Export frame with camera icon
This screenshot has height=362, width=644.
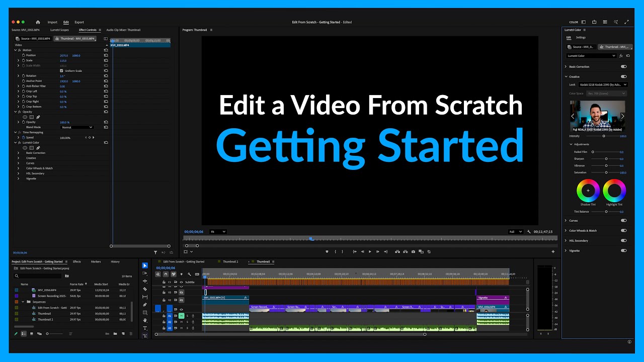tap(413, 251)
